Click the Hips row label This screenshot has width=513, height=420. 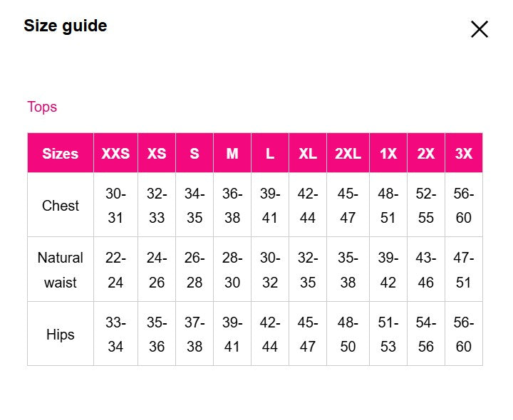pyautogui.click(x=61, y=335)
